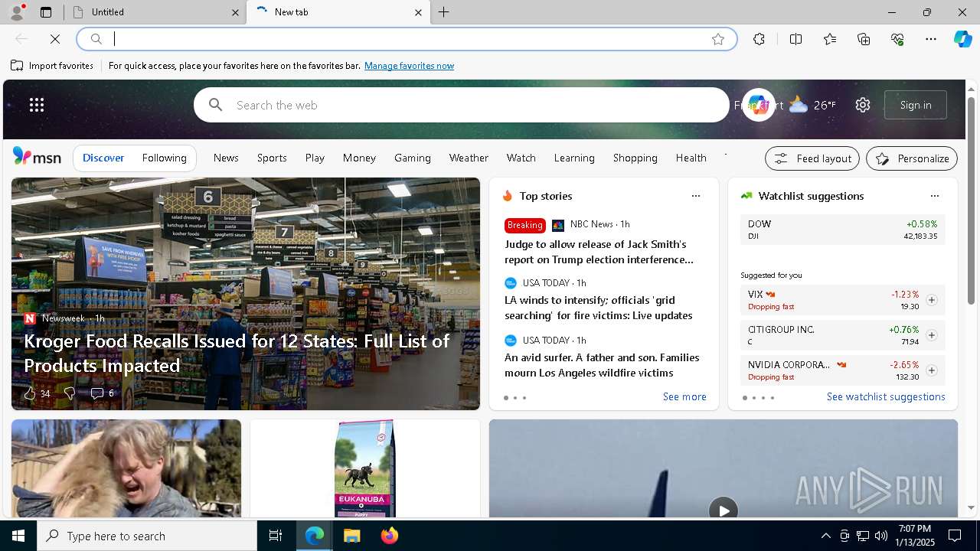Play the video thumbnail

724,510
